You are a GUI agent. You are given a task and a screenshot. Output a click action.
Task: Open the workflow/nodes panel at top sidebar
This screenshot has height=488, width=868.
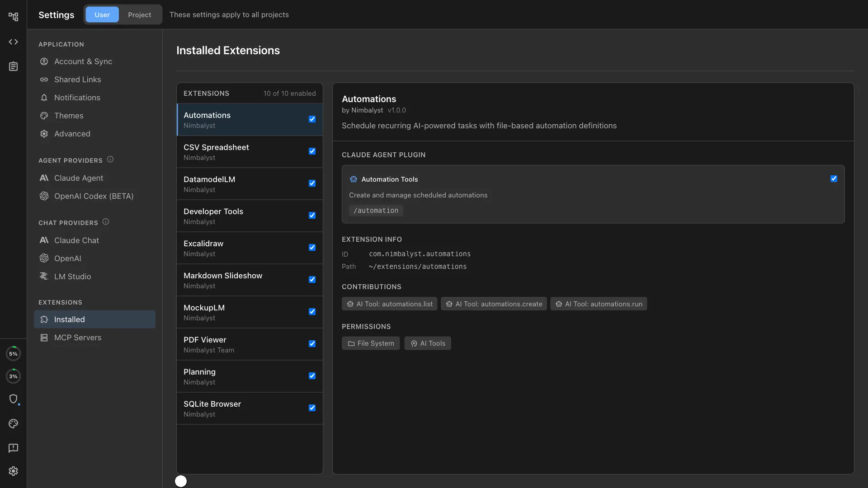13,16
